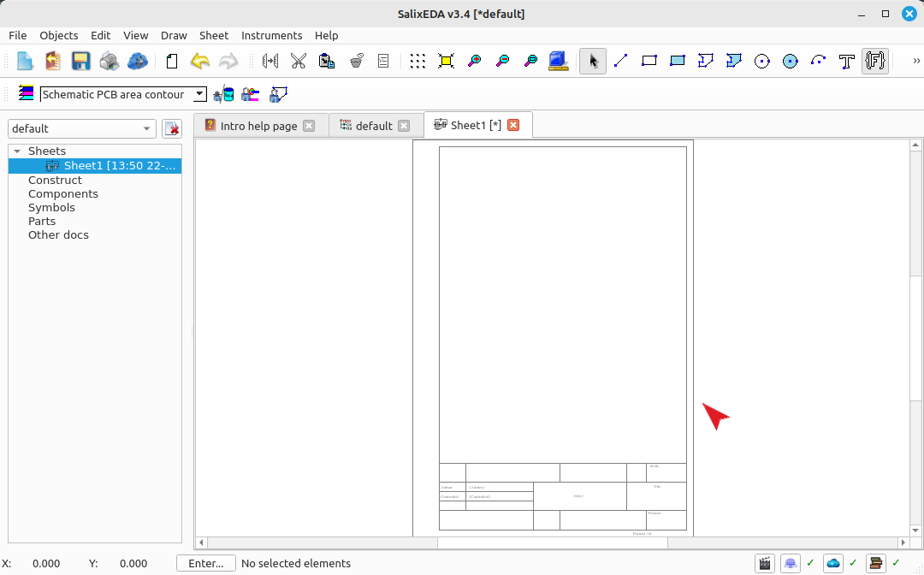Select the Circle outline tool
The image size is (924, 575).
click(762, 61)
